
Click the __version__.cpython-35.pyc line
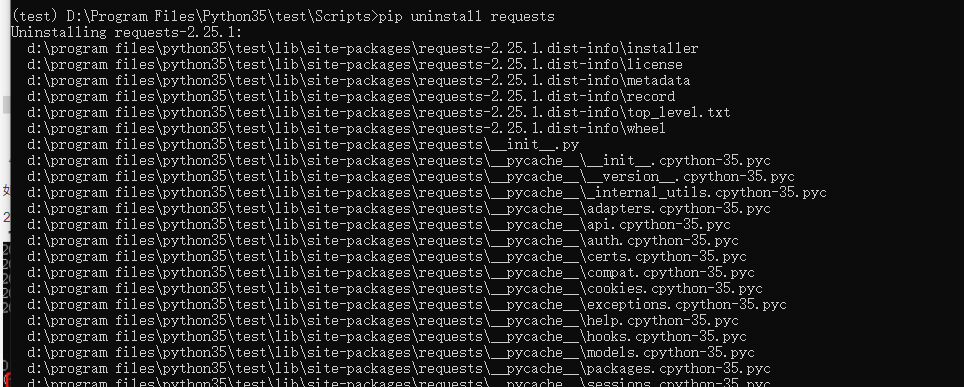(411, 177)
